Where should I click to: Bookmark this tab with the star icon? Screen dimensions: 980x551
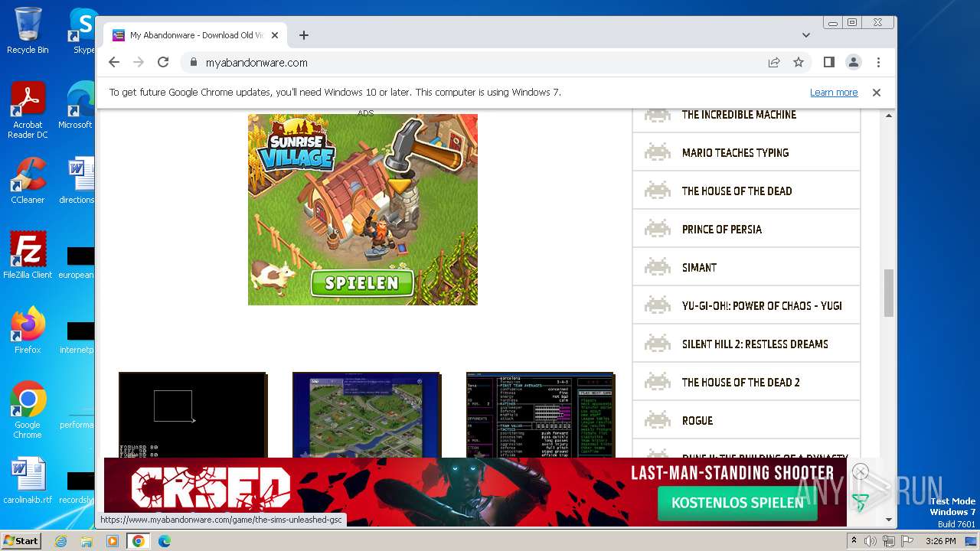point(799,63)
